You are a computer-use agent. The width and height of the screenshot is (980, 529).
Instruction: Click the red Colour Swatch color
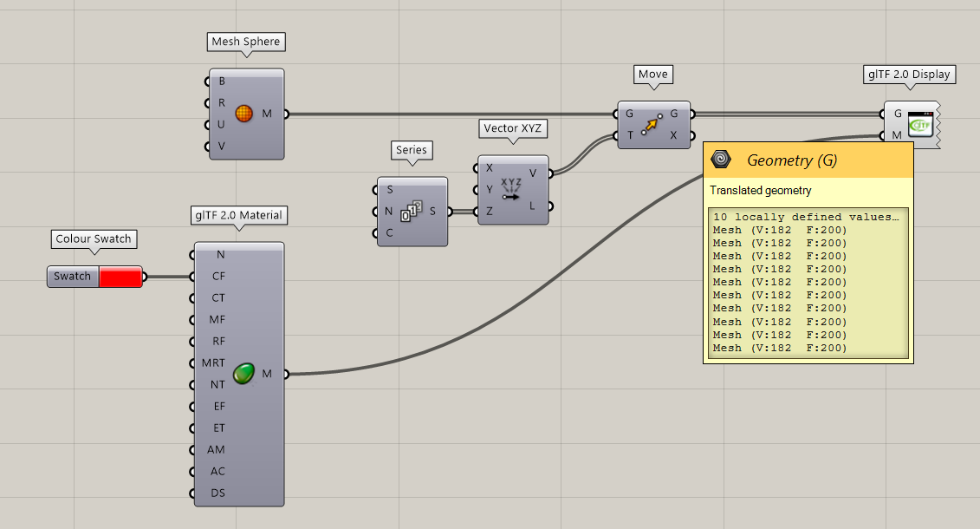pyautogui.click(x=120, y=277)
